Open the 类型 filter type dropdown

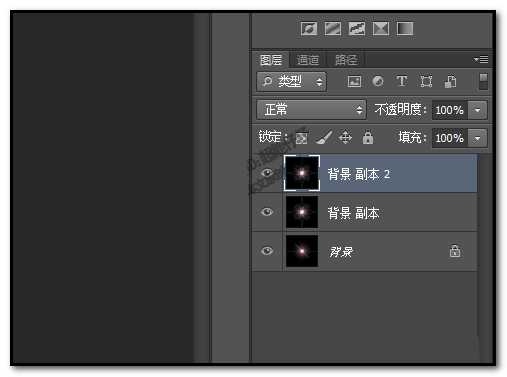[291, 82]
